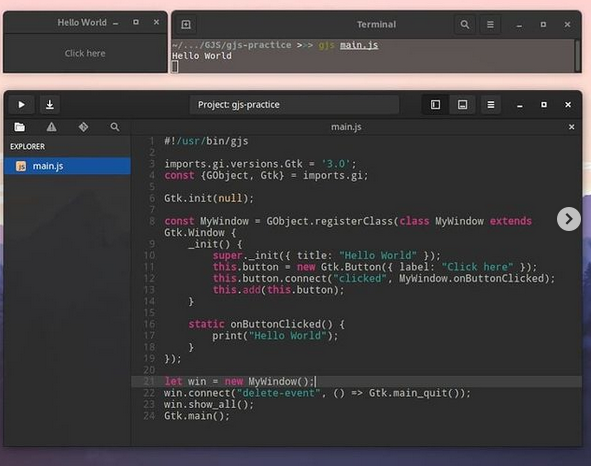The height and width of the screenshot is (466, 591).
Task: Click 'const {GObject, Gtk} = imports.gi;' line
Action: tap(266, 175)
